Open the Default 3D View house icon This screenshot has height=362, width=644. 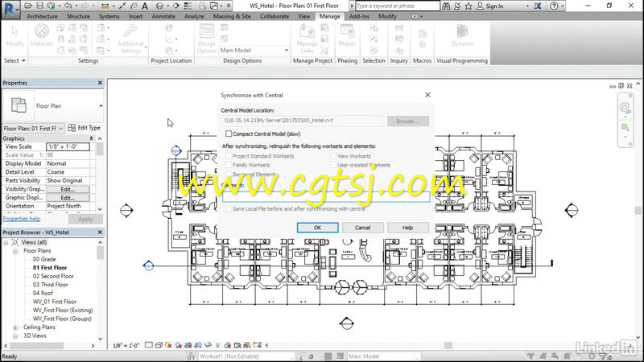pos(159,6)
